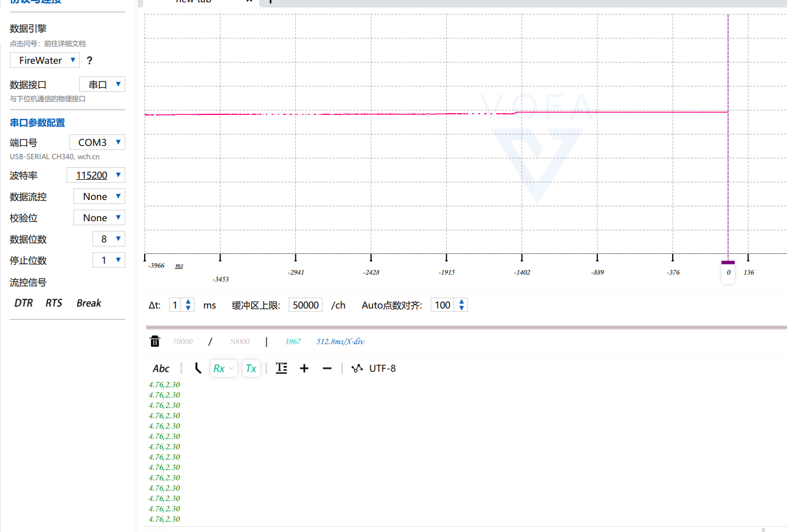
Task: Toggle DTR flow control signal
Action: 24,303
